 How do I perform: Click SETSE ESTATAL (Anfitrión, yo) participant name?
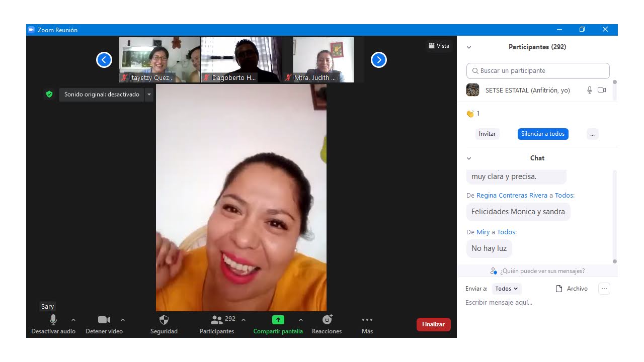point(528,90)
